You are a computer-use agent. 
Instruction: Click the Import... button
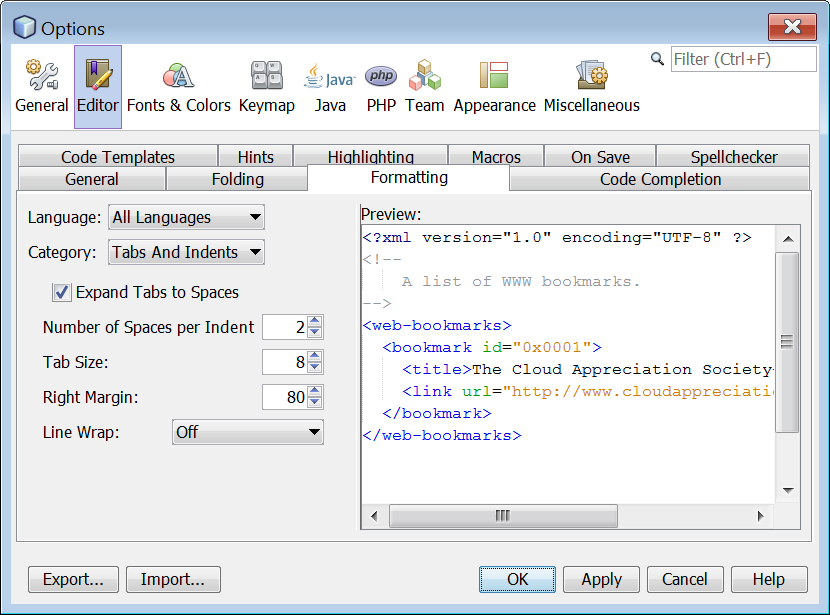point(173,580)
